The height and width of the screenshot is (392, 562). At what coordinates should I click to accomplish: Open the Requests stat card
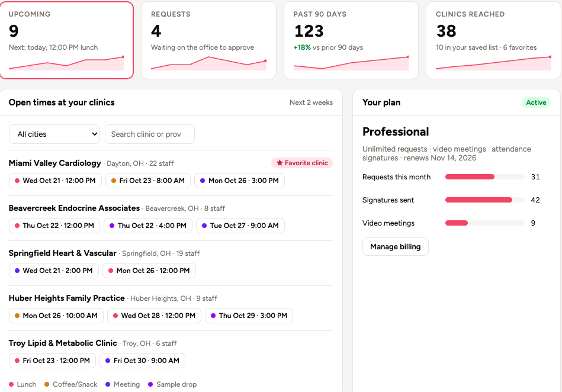coord(208,40)
